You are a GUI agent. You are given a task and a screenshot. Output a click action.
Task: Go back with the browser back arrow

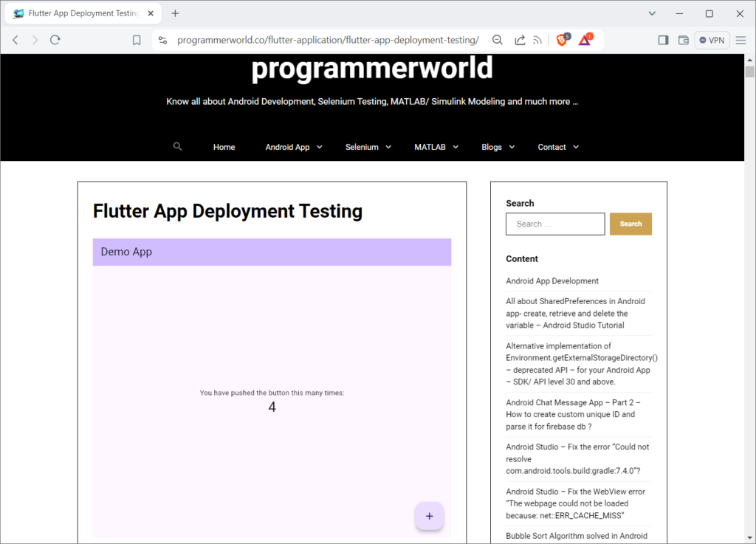(x=16, y=40)
